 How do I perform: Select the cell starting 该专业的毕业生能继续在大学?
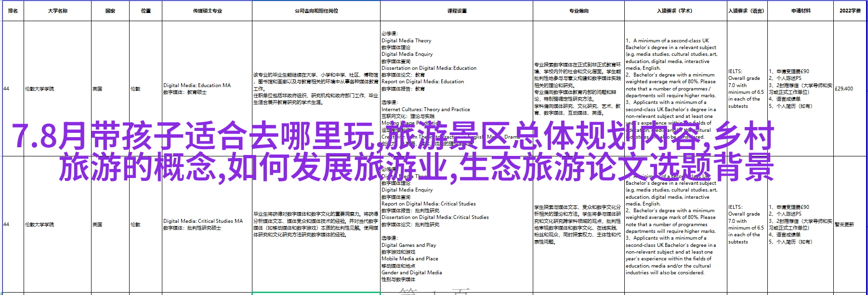pyautogui.click(x=316, y=89)
